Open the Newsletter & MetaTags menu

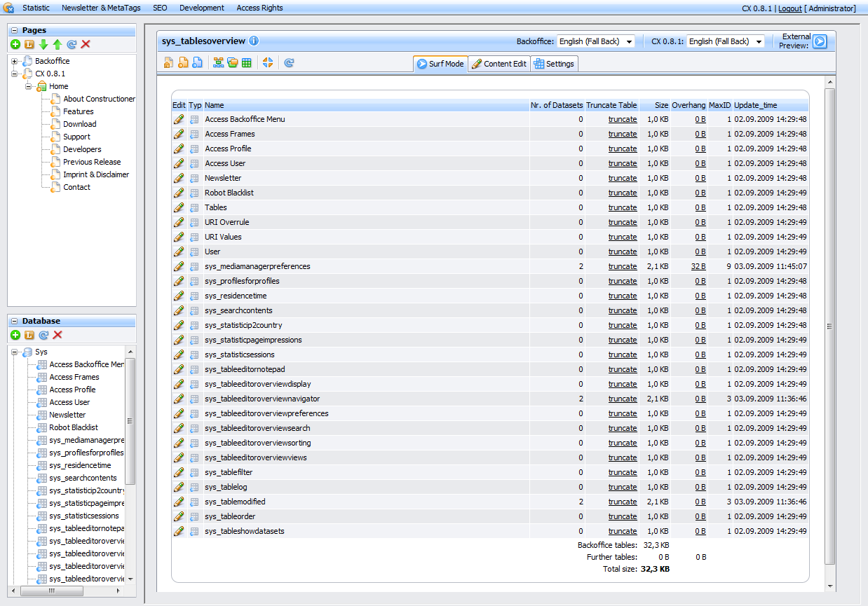pos(102,8)
